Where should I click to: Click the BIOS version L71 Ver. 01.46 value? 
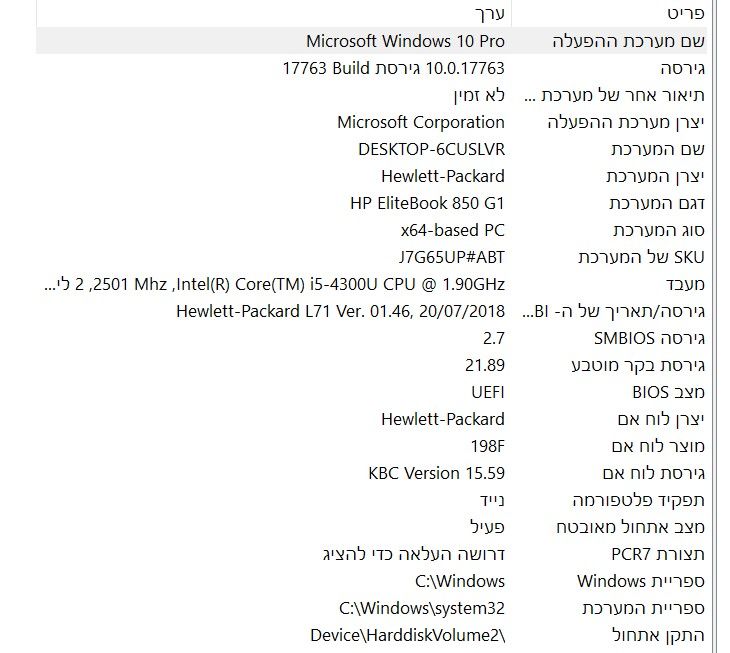(x=340, y=311)
